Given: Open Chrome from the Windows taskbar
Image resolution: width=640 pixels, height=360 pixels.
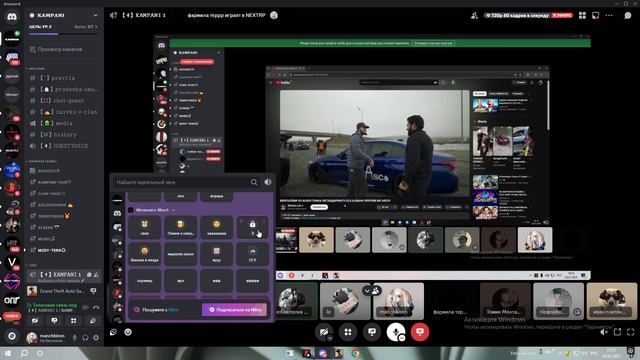Looking at the screenshot, I should [356, 353].
